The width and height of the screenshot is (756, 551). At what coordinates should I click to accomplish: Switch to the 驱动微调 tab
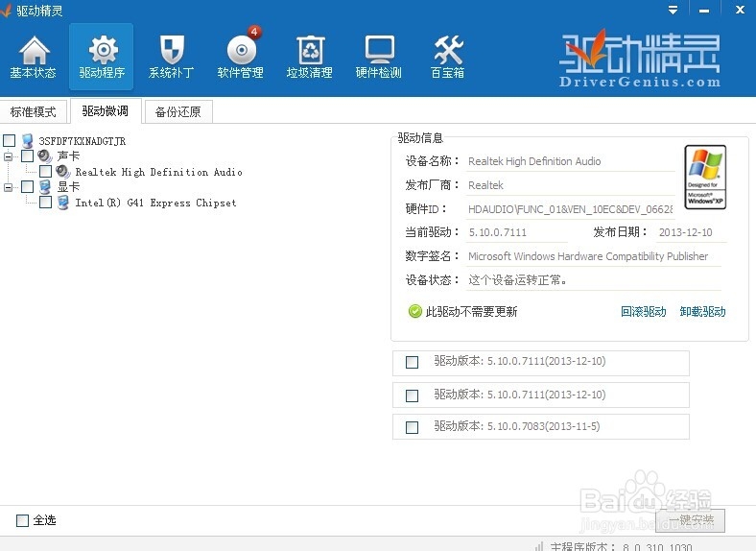pyautogui.click(x=106, y=110)
